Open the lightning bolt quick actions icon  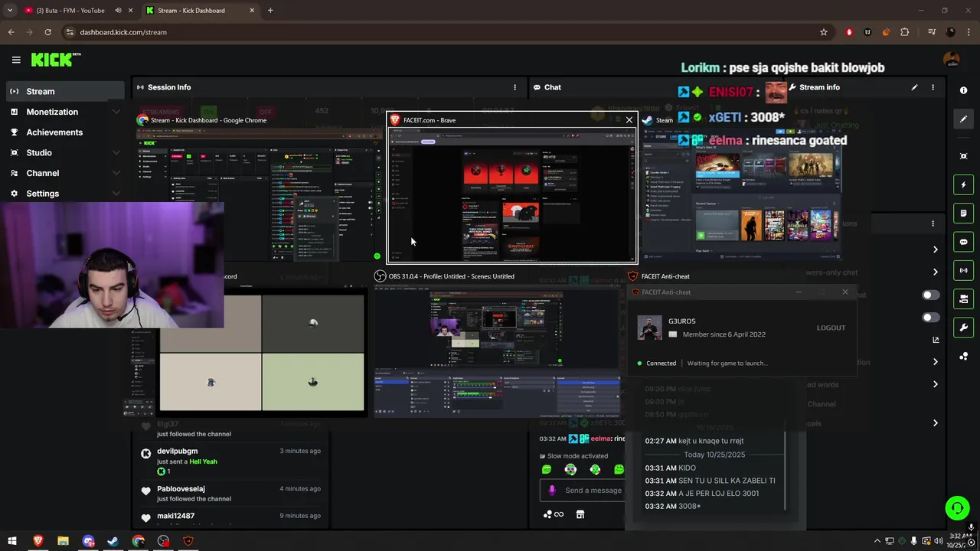[x=963, y=184]
